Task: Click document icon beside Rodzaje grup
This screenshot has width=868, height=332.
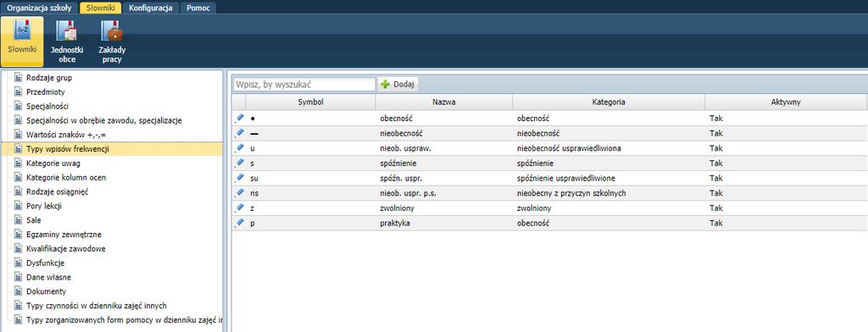Action: 18,77
